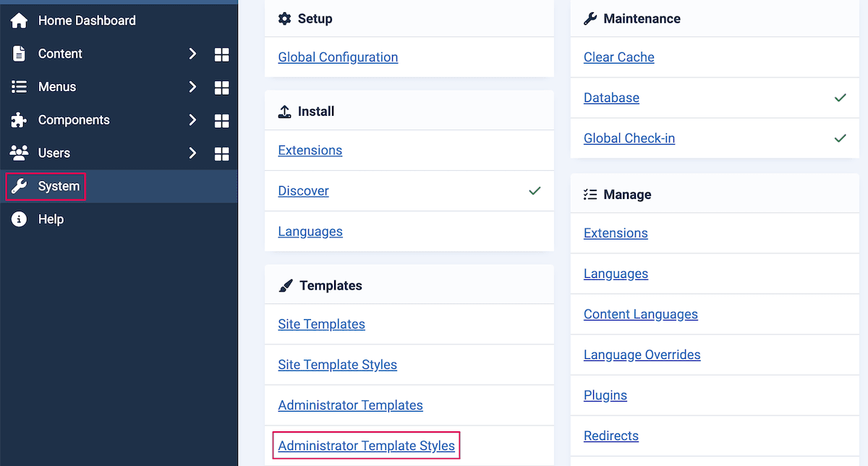This screenshot has height=466, width=868.
Task: Open Administrator Template Styles
Action: click(x=365, y=445)
